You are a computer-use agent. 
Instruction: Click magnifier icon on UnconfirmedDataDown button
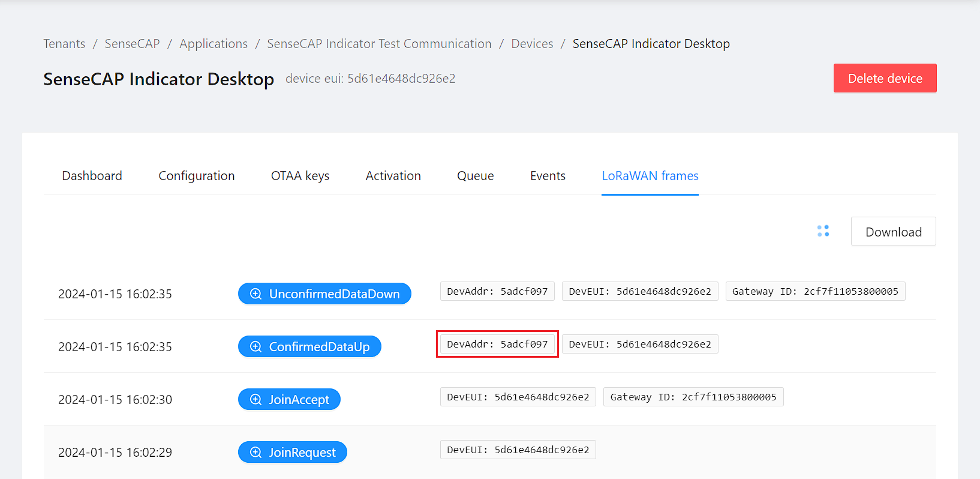(255, 294)
